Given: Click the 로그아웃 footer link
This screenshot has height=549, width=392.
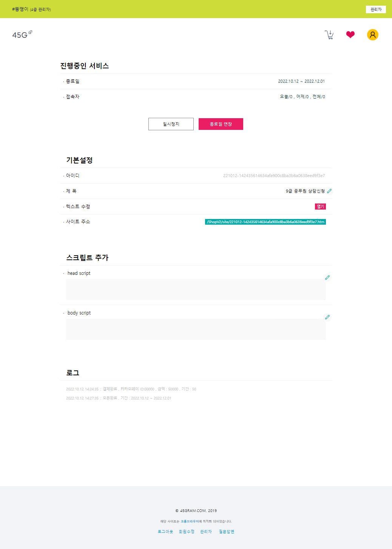Looking at the screenshot, I should pyautogui.click(x=165, y=532).
